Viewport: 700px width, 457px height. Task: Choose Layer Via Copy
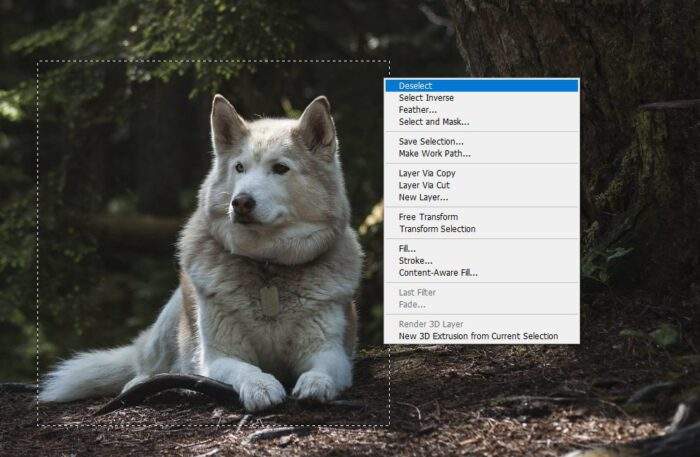click(x=482, y=173)
